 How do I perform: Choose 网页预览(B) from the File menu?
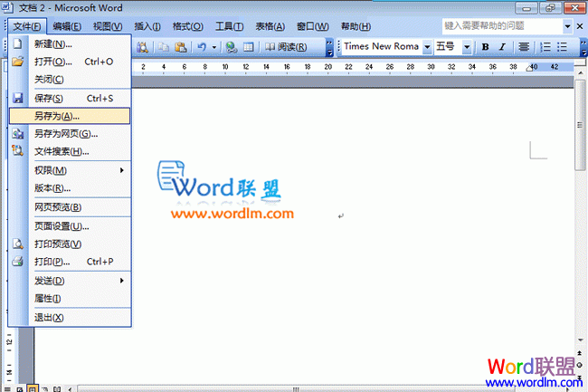point(70,207)
